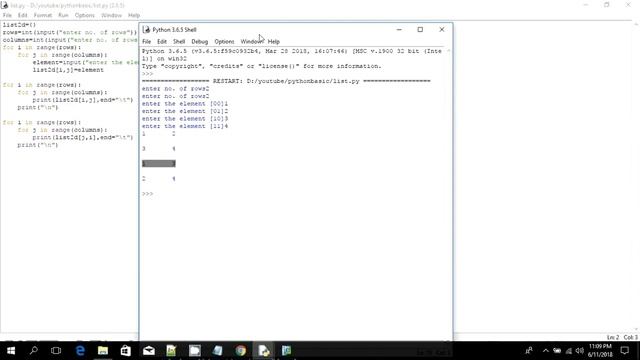
Task: Open the File menu in Python Shell
Action: pyautogui.click(x=146, y=42)
